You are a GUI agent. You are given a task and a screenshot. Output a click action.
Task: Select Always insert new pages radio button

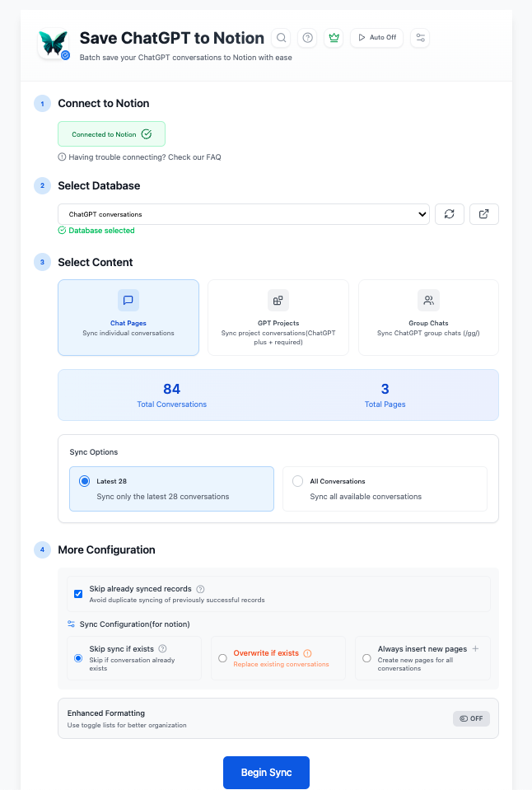pyautogui.click(x=366, y=658)
